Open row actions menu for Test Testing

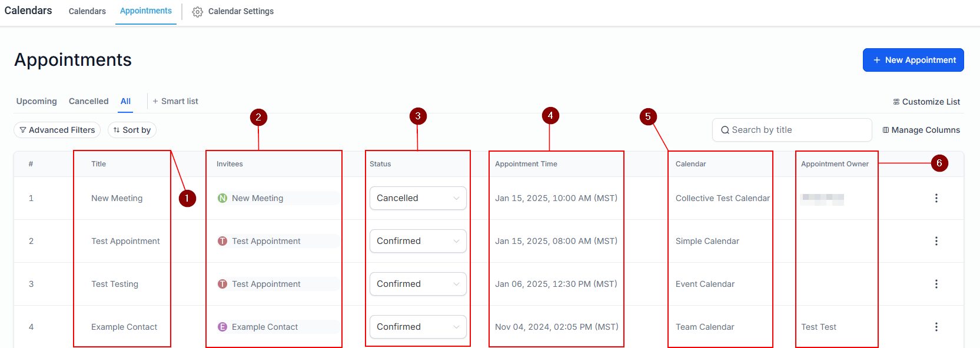936,284
